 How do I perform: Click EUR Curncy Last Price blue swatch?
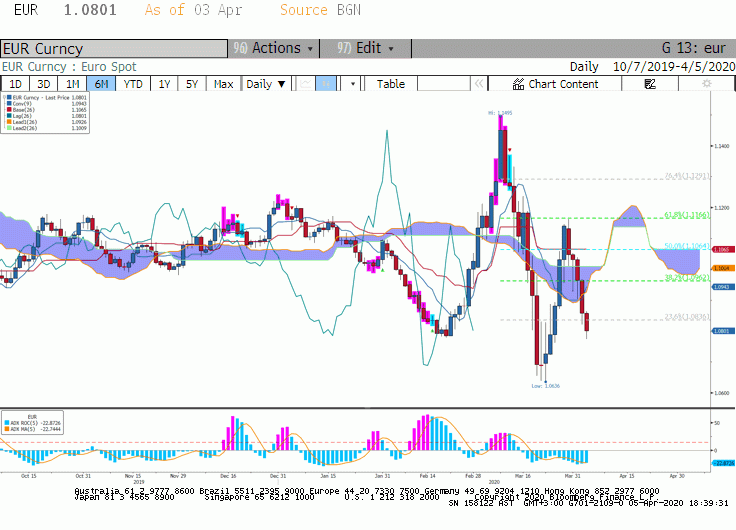pyautogui.click(x=9, y=98)
